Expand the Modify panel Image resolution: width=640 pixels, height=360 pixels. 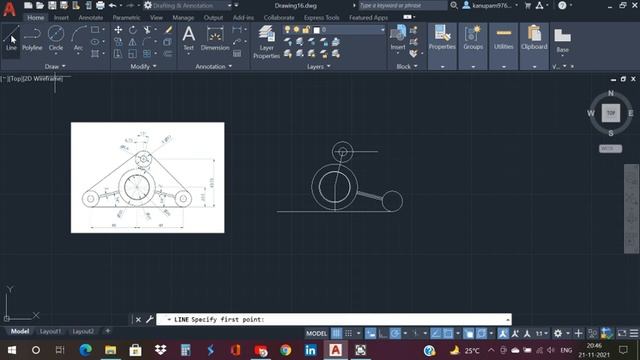[x=143, y=66]
